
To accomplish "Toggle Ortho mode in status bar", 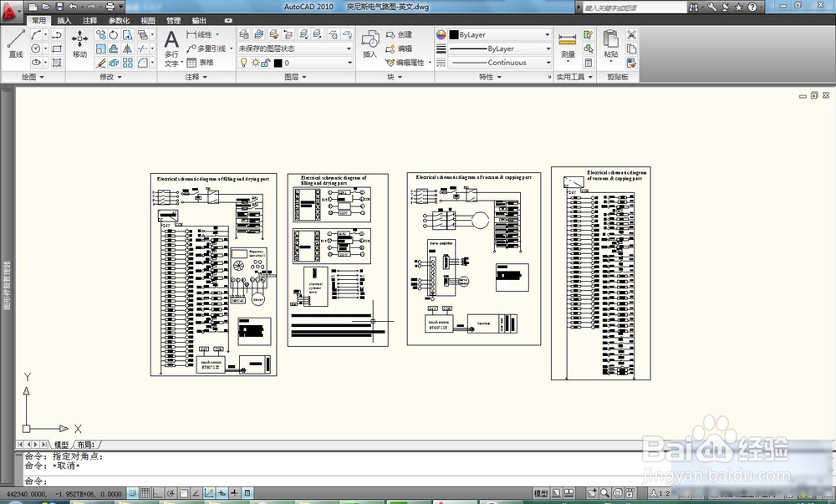I will (x=158, y=493).
